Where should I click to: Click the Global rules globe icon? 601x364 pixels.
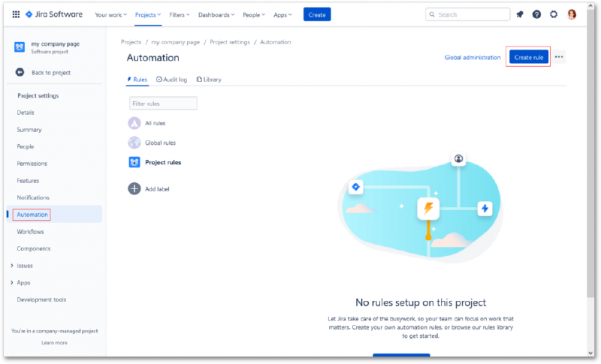[134, 143]
